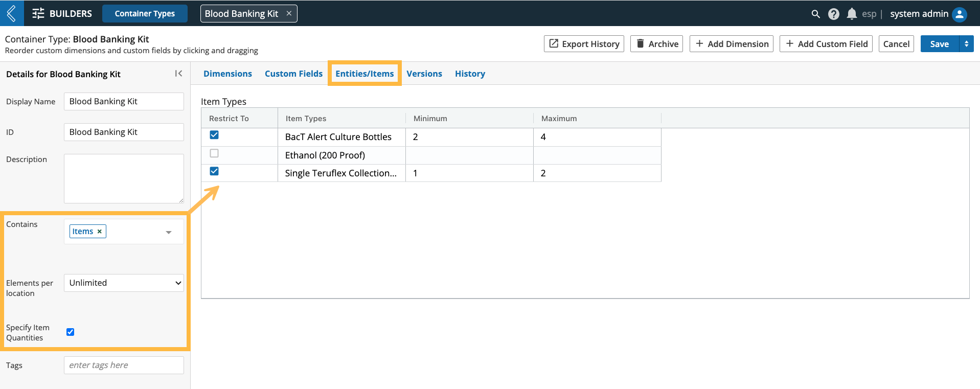Click the Minimum column header
The width and height of the screenshot is (980, 389).
pyautogui.click(x=469, y=118)
